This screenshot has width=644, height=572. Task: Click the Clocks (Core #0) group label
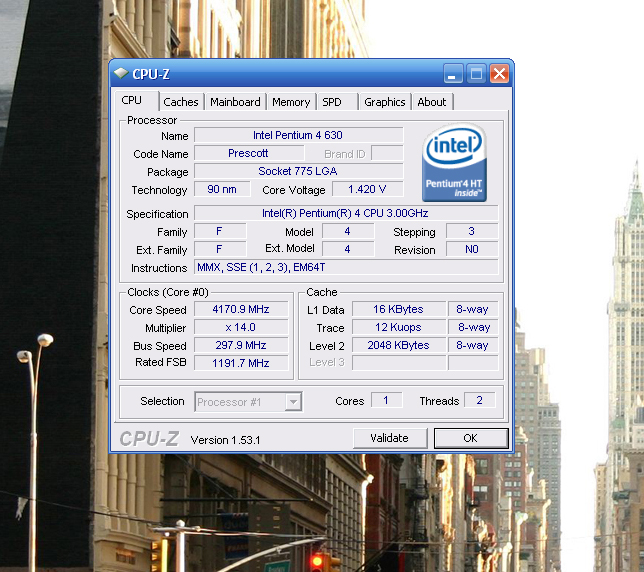pos(168,292)
